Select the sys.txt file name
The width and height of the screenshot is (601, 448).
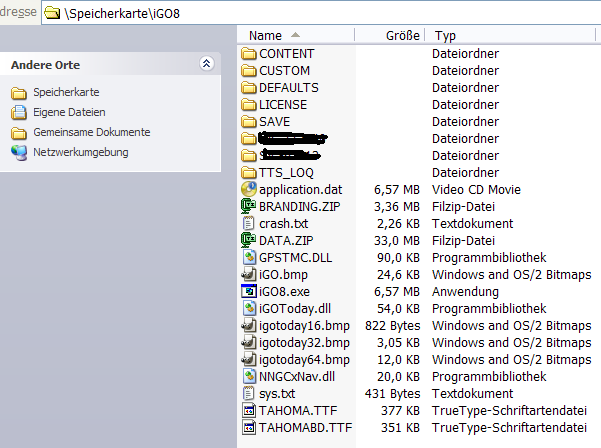point(277,394)
